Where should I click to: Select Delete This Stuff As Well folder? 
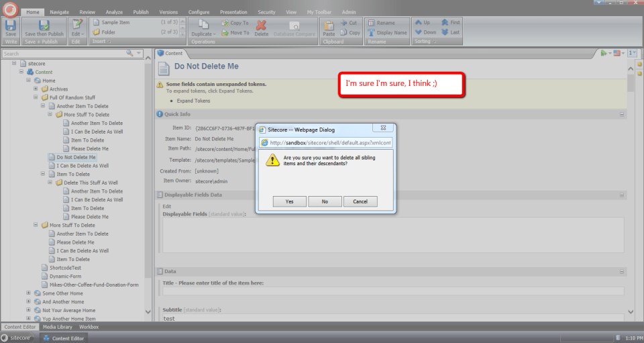pos(87,183)
